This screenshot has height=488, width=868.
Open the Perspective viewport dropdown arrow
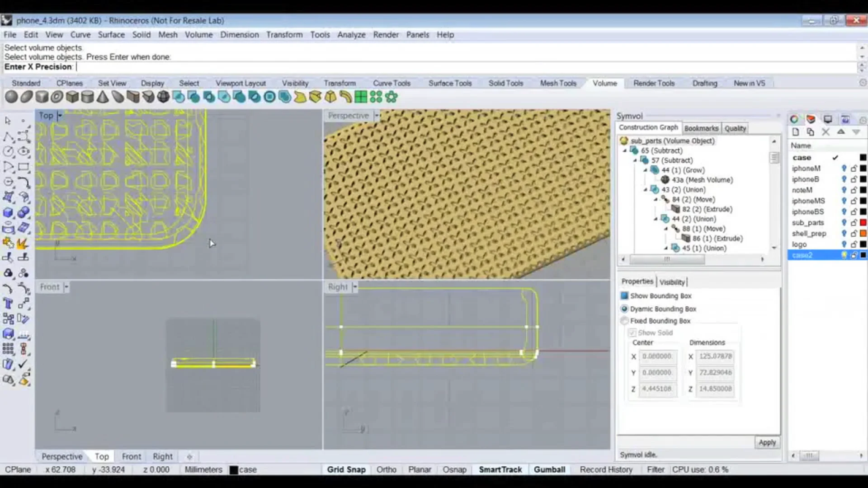coord(376,116)
